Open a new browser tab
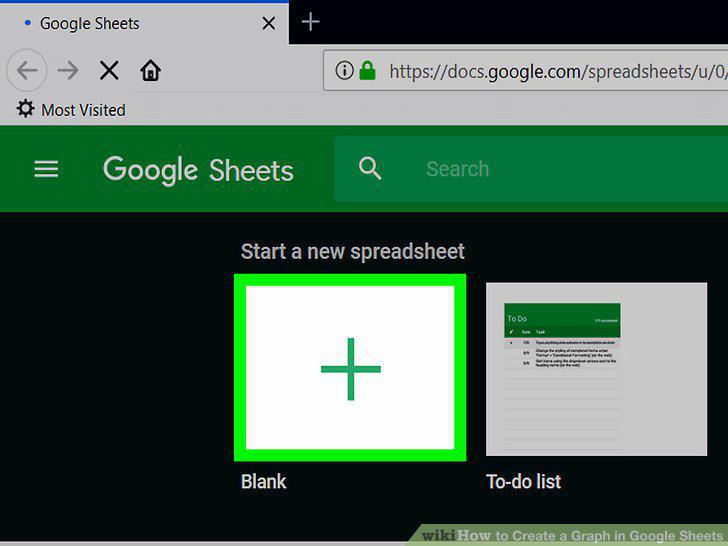 (310, 22)
